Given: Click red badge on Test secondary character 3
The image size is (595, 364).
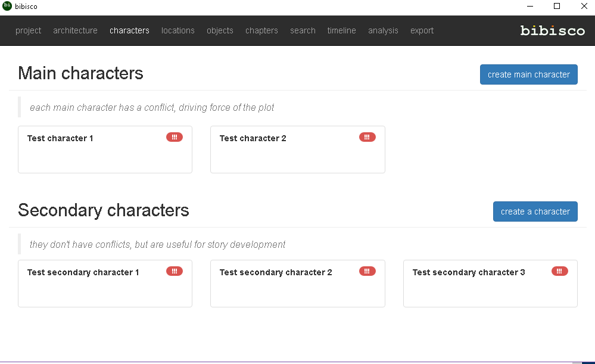Looking at the screenshot, I should 560,271.
